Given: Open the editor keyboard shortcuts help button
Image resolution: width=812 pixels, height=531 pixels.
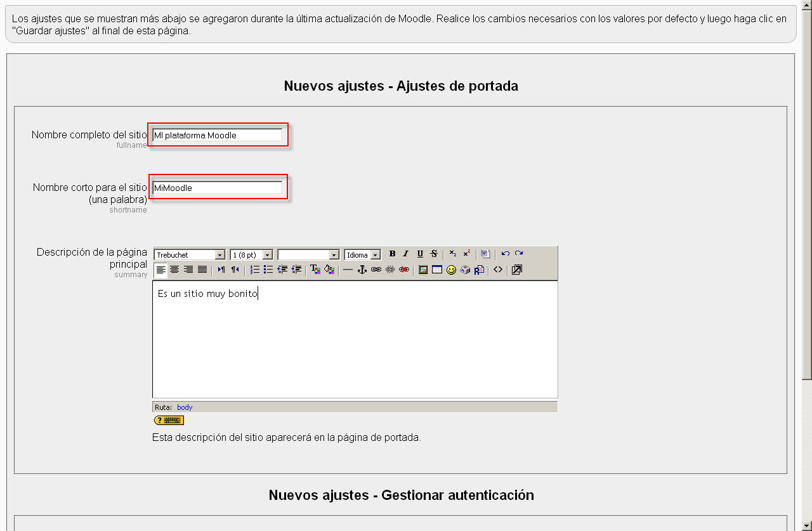Looking at the screenshot, I should [x=169, y=420].
